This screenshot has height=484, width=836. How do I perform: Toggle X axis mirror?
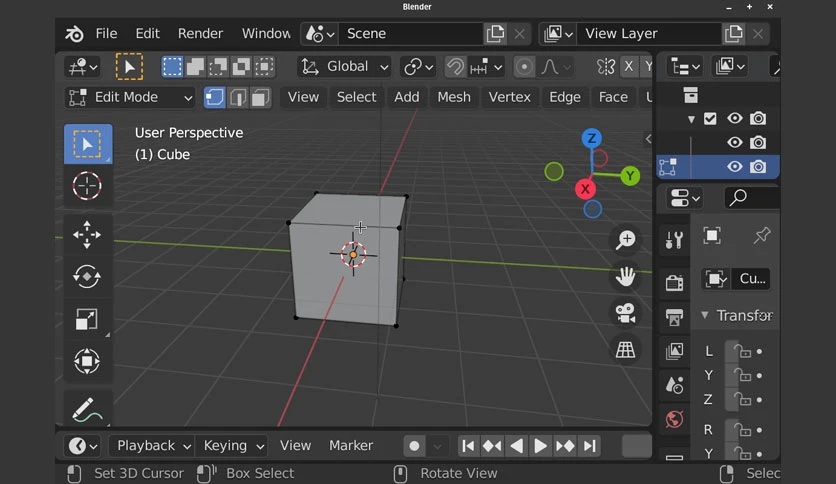(x=629, y=67)
